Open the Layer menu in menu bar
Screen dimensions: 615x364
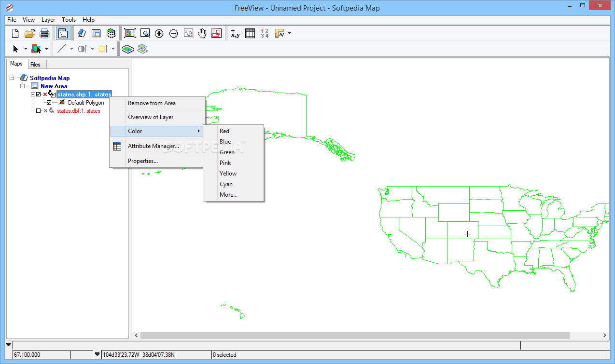pos(48,20)
